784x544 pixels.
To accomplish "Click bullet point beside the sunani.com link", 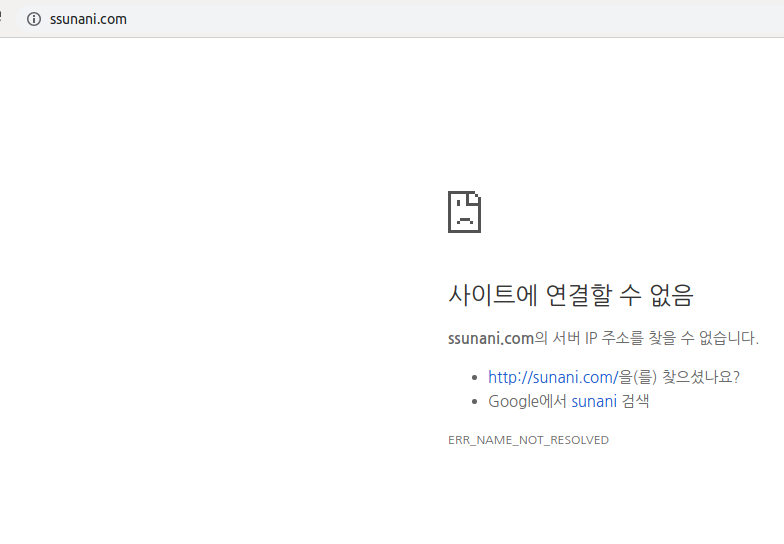I will (x=475, y=378).
